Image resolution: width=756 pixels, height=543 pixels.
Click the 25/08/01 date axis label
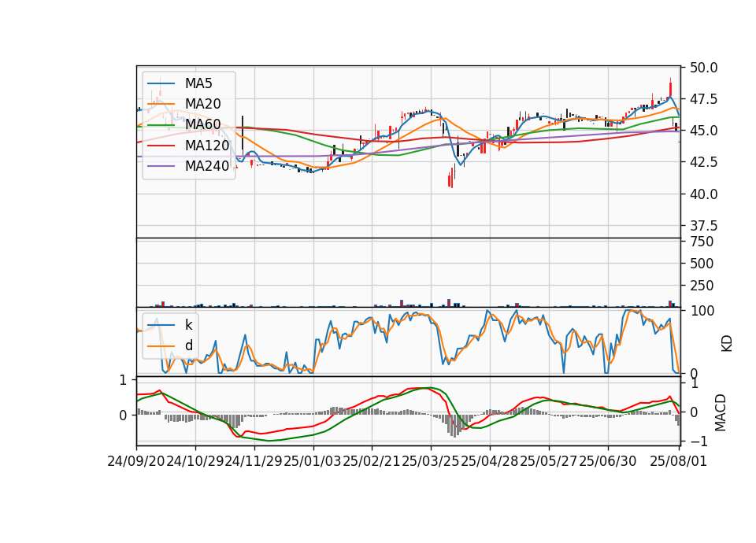tap(678, 461)
